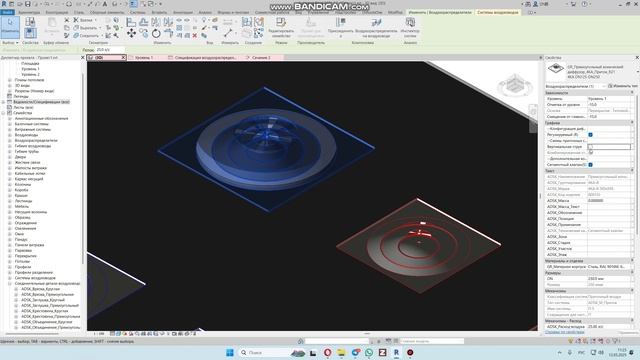Image resolution: width=640 pixels, height=360 pixels.
Task: Switch to the Сечение 2 view tab
Action: pos(261,58)
